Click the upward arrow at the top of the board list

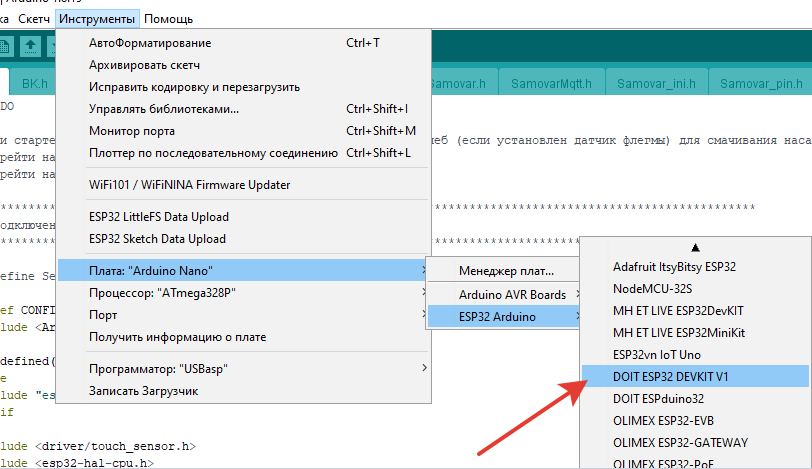click(x=695, y=248)
